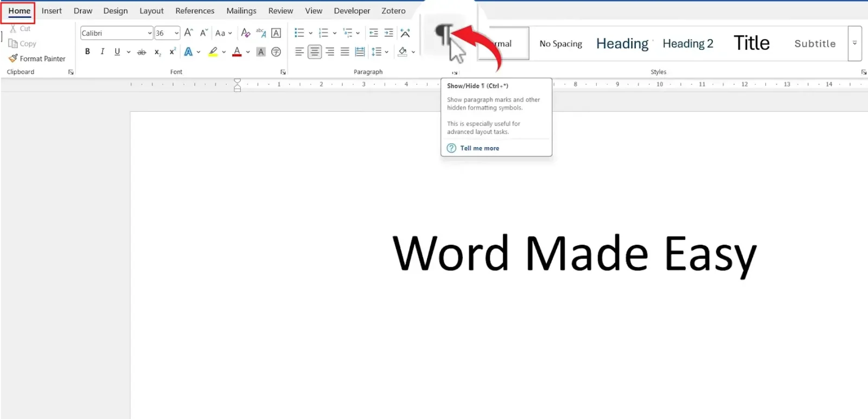The image size is (868, 419).
Task: Click the Tell me more link
Action: click(x=480, y=148)
